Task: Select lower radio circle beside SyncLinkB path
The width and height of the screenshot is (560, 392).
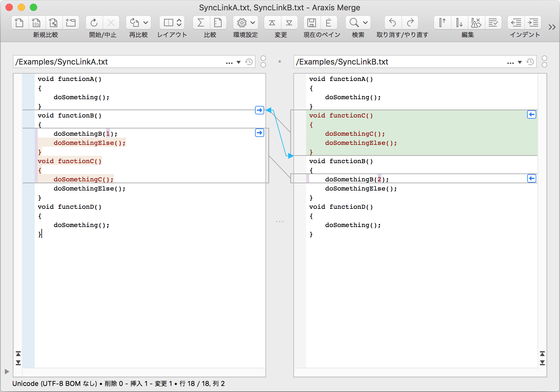Action: pos(544,65)
